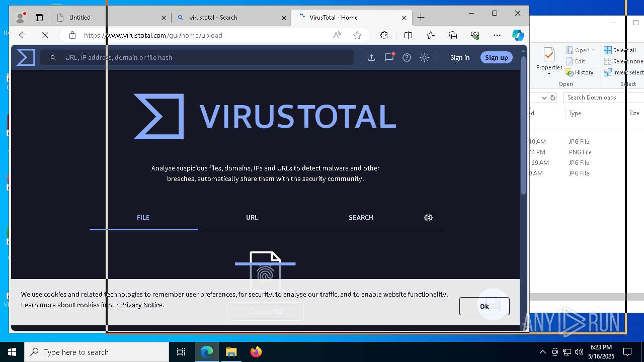Show hidden system tray icons

pyautogui.click(x=542, y=352)
